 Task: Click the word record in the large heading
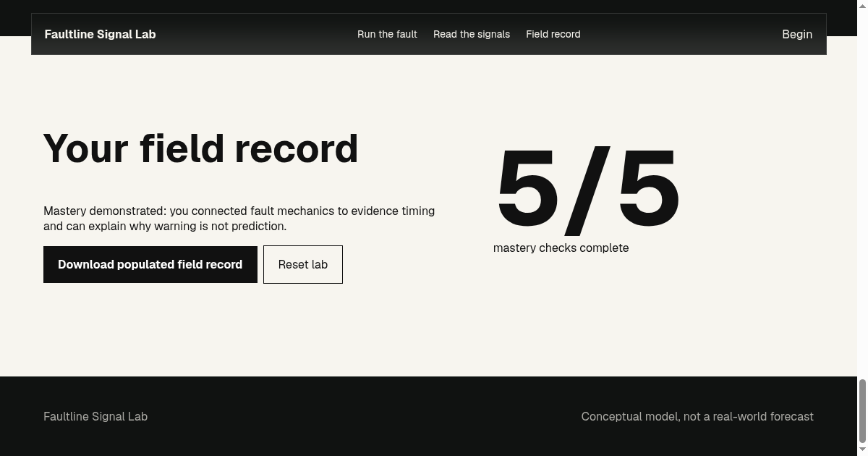pos(296,148)
